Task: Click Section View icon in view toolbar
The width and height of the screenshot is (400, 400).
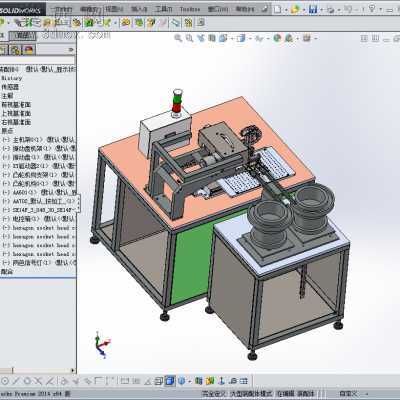Action: click(212, 38)
